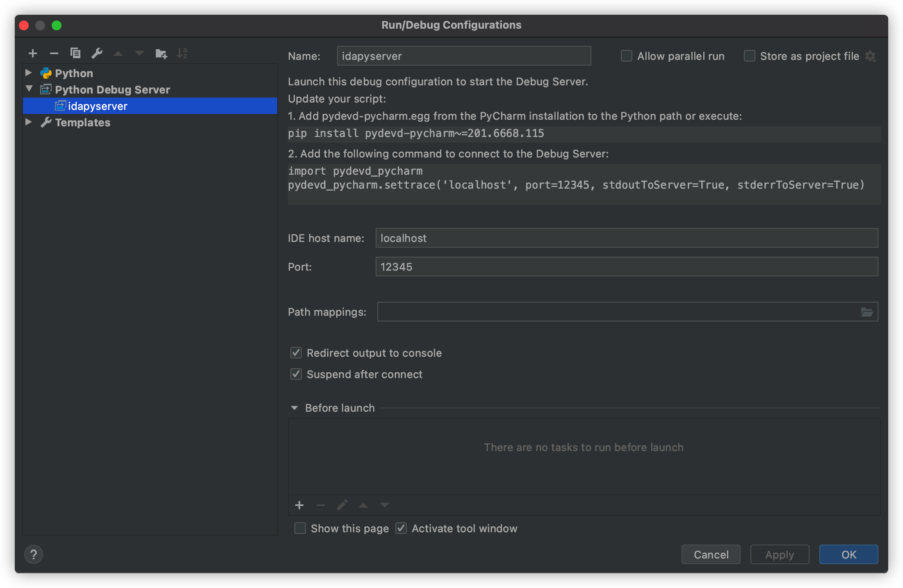The height and width of the screenshot is (588, 903).
Task: Click into the Port field
Action: (627, 267)
